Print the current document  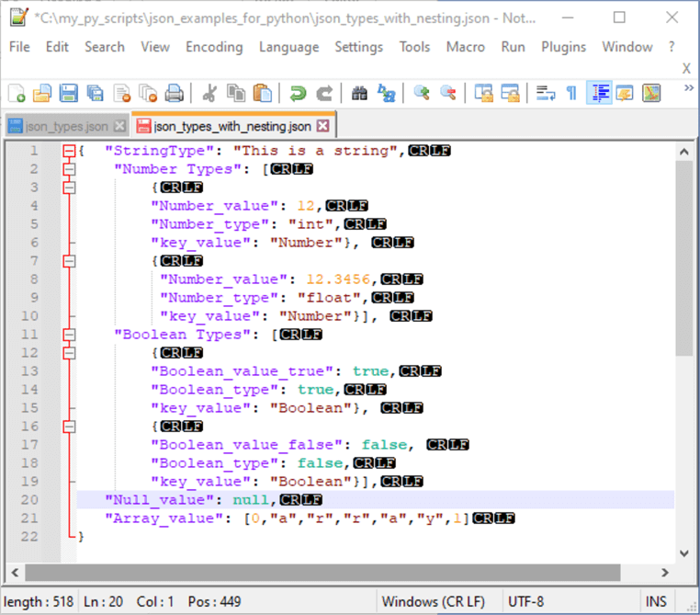click(175, 94)
